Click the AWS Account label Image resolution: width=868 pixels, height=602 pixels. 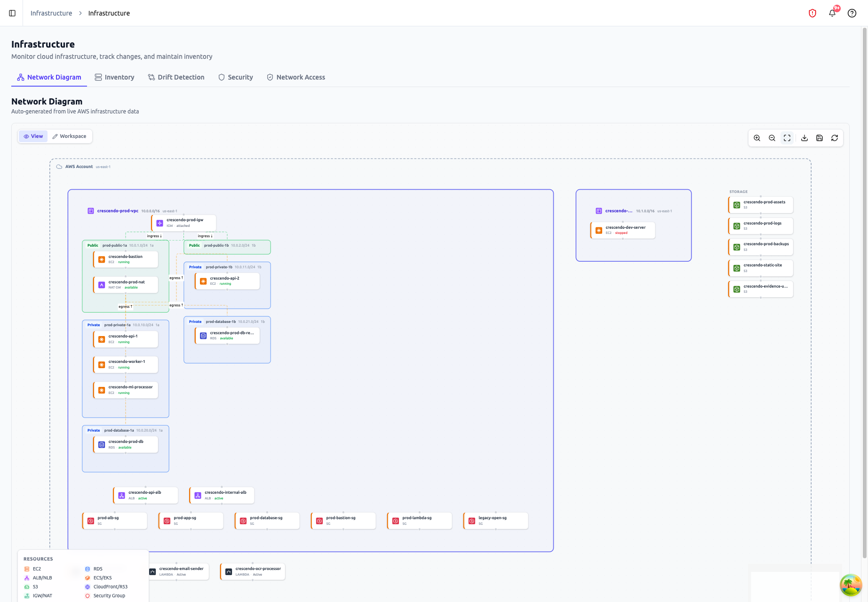point(79,167)
